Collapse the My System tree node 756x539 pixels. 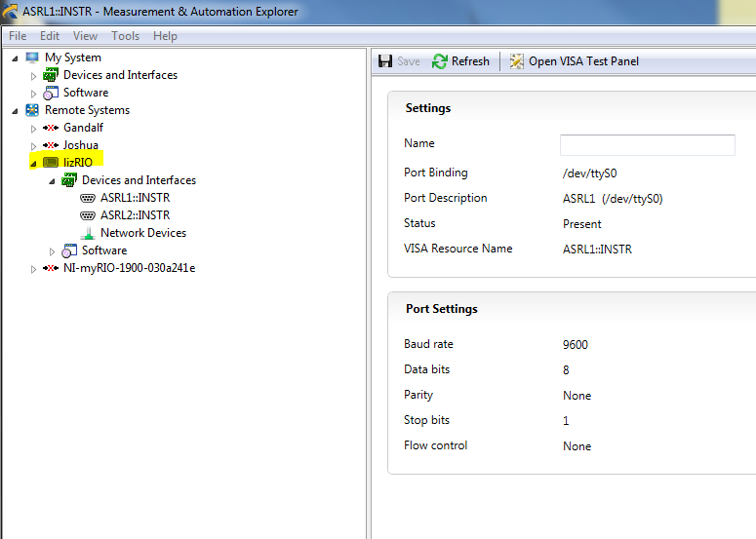tap(15, 58)
